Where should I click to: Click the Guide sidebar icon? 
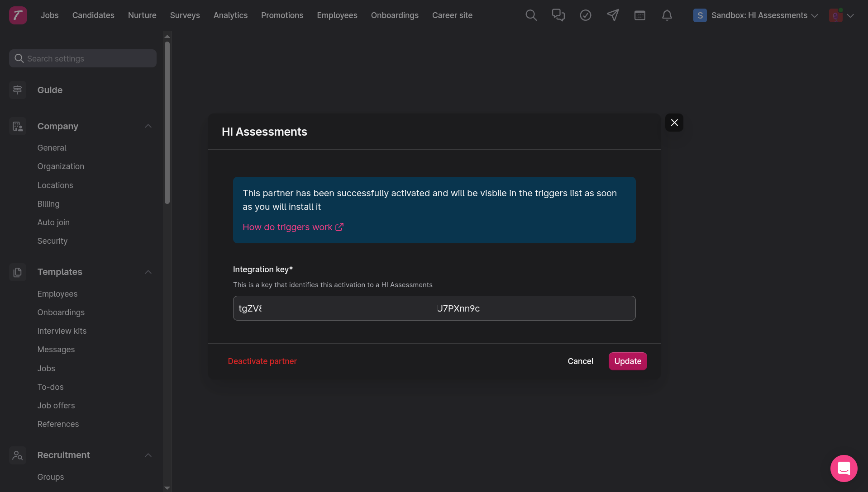click(x=18, y=90)
